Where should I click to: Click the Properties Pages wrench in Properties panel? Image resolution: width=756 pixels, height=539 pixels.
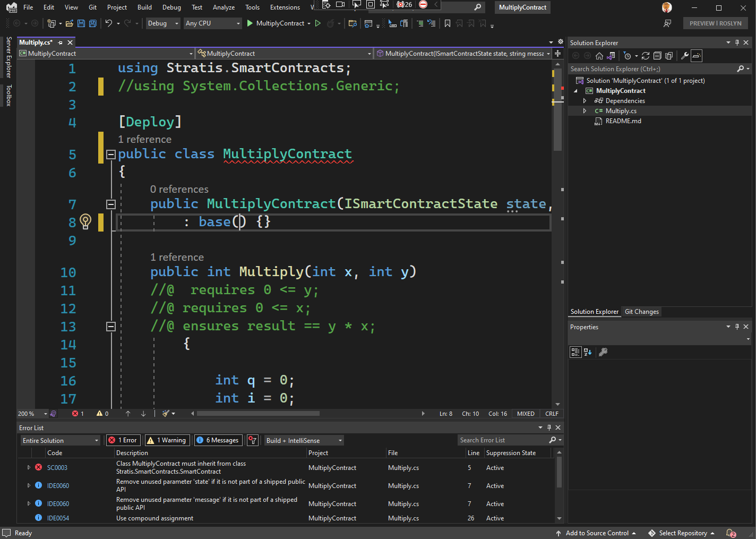point(603,352)
